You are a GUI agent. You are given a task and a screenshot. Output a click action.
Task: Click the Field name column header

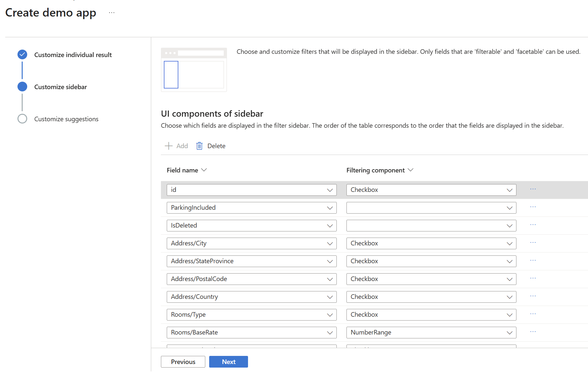pos(182,170)
